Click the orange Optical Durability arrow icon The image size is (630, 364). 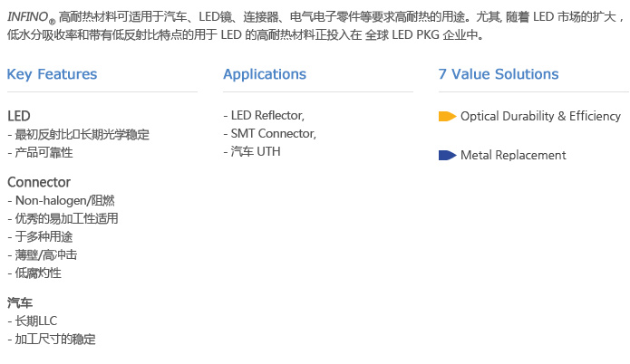click(x=447, y=117)
